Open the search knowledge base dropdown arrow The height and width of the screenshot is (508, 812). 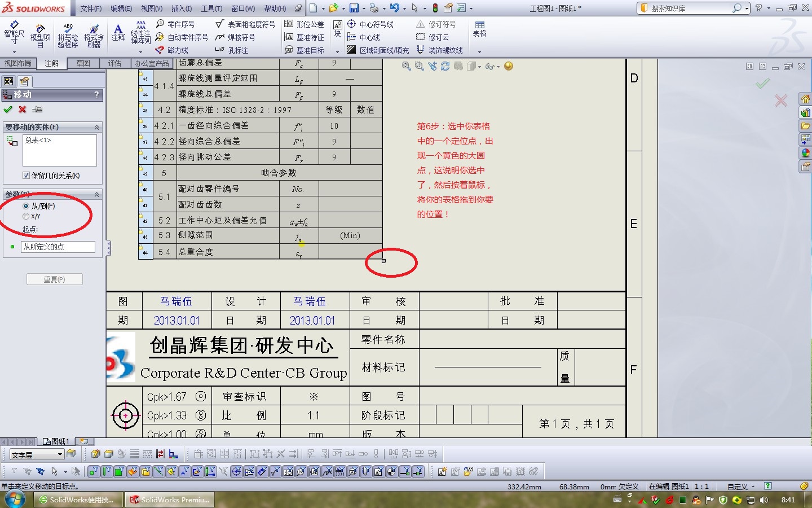coord(747,8)
